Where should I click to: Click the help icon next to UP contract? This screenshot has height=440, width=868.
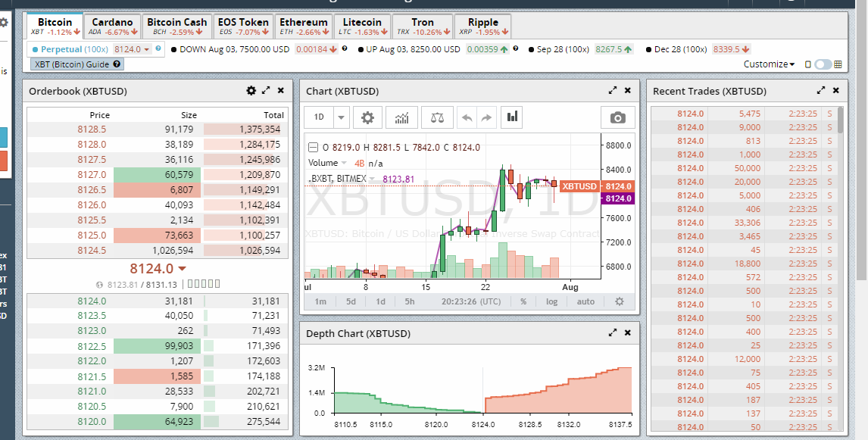pyautogui.click(x=515, y=48)
